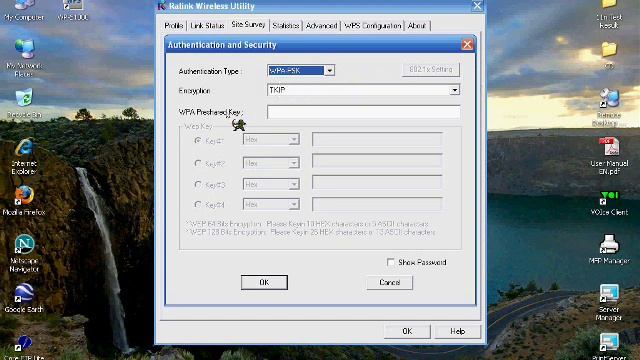Launch Google Earth shortcut
The height and width of the screenshot is (360, 640).
pyautogui.click(x=24, y=298)
